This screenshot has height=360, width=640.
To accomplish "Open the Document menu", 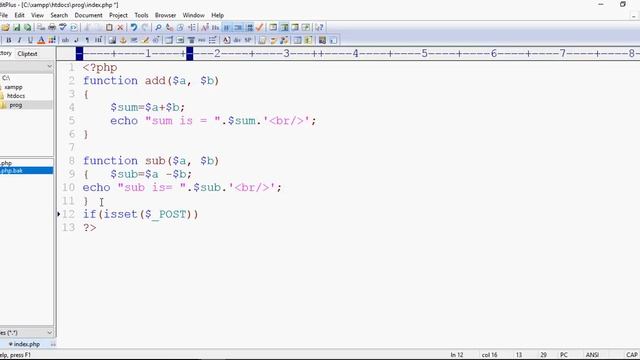I will [88, 15].
